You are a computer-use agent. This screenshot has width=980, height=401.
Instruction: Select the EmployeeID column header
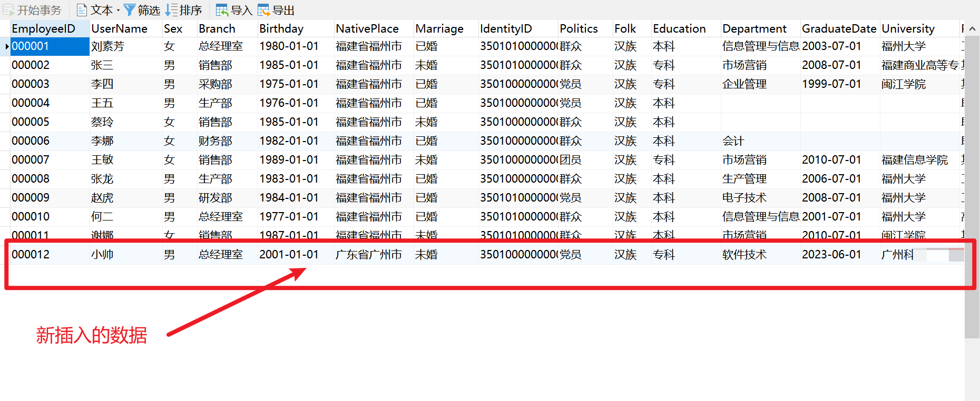50,28
